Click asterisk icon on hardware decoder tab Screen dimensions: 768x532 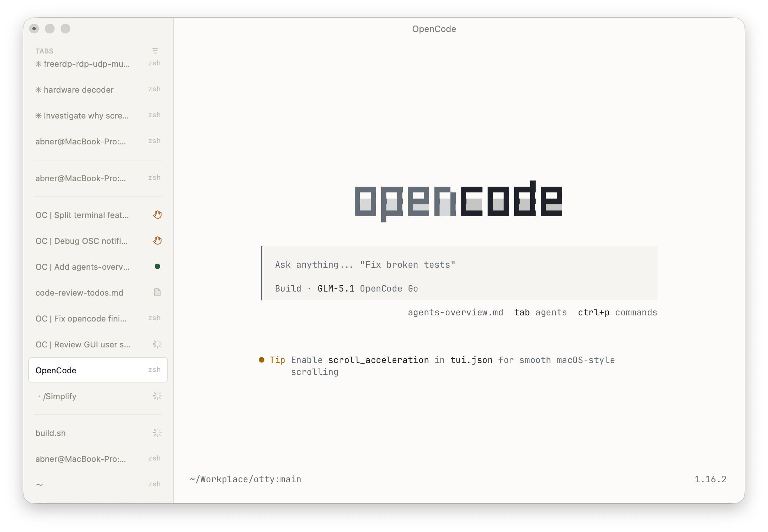39,90
